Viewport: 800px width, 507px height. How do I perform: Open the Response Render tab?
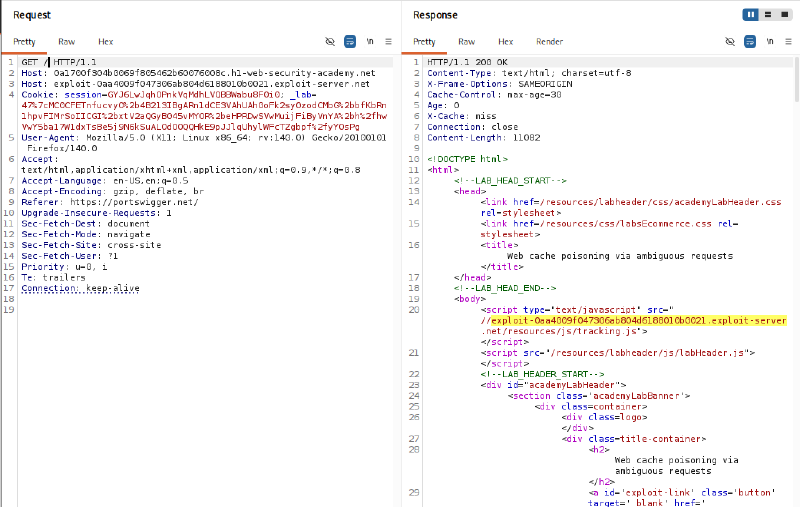[x=549, y=42]
